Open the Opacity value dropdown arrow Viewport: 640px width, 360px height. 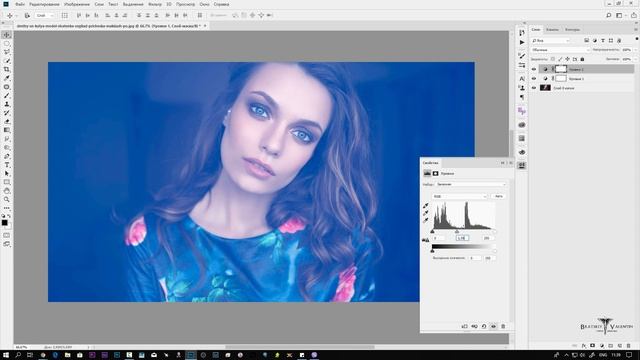636,50
